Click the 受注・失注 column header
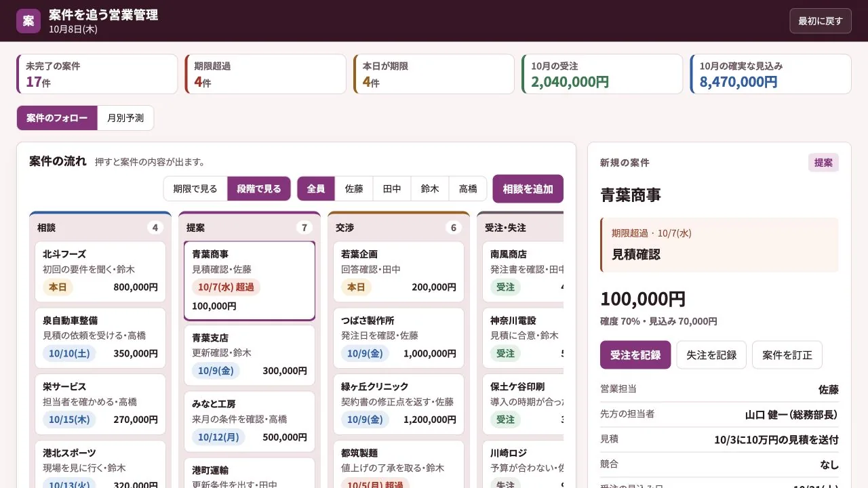Screen dimensions: 868x488 click(520, 227)
